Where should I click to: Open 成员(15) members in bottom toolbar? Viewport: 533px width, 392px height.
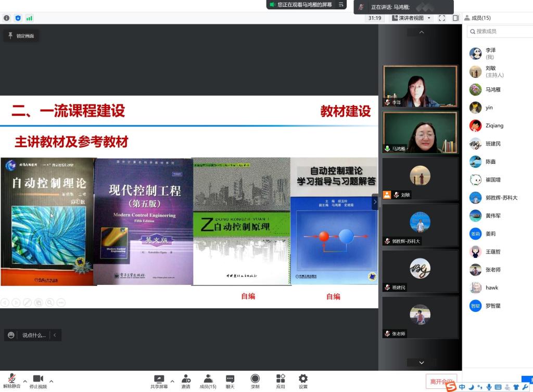coord(208,381)
